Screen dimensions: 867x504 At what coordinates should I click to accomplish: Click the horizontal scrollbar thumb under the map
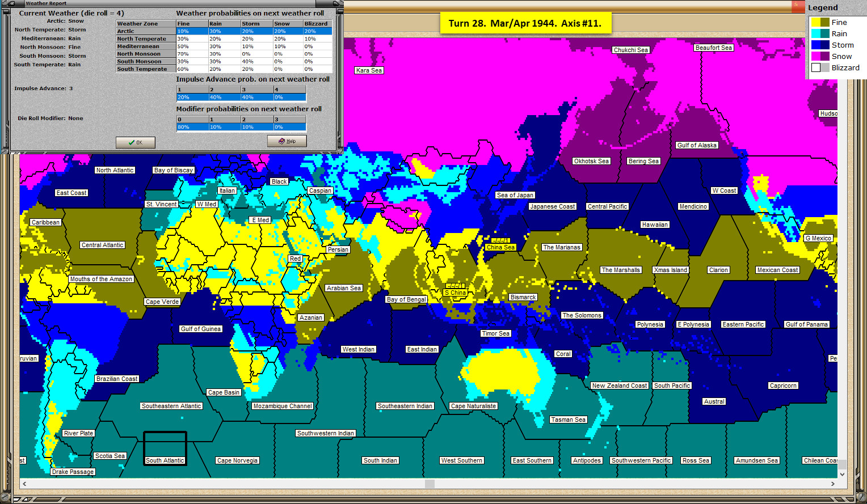tap(430, 484)
